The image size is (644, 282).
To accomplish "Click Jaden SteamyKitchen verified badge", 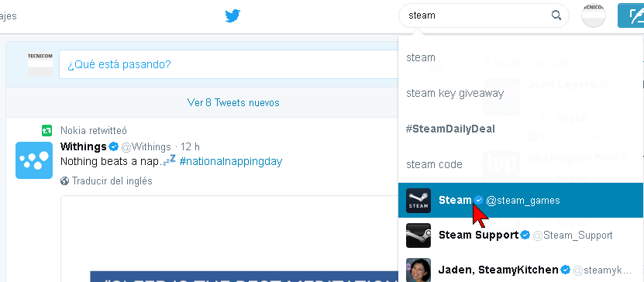I will click(x=566, y=270).
